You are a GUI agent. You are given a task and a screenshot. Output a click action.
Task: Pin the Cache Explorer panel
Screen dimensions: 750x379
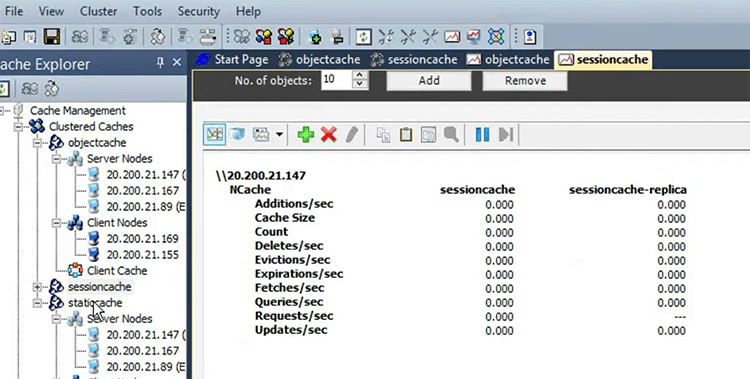[x=160, y=62]
